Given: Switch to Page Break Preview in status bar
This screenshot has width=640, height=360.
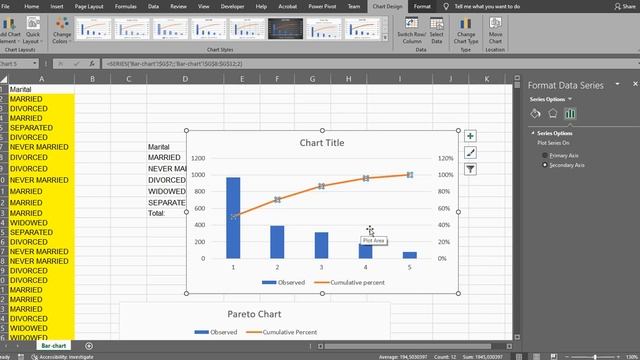Looking at the screenshot, I should click(x=553, y=357).
